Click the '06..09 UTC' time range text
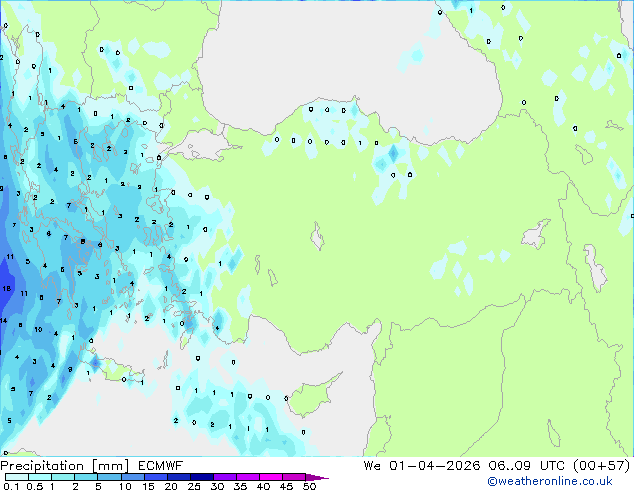634x490 pixels. 528,466
